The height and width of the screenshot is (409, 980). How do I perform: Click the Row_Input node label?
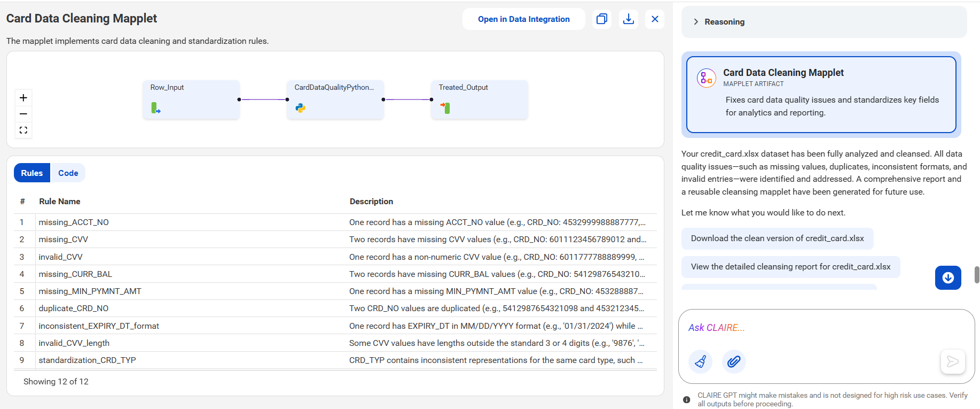(167, 88)
